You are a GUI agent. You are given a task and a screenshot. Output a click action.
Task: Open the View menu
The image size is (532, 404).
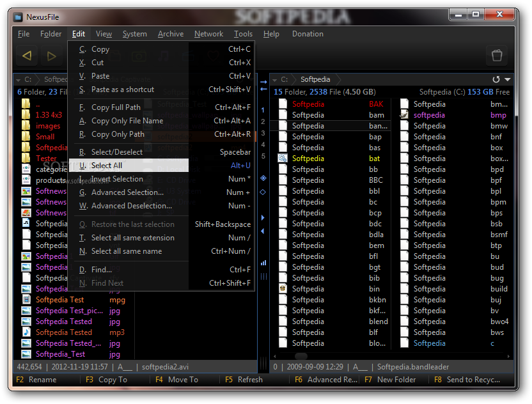tap(104, 34)
